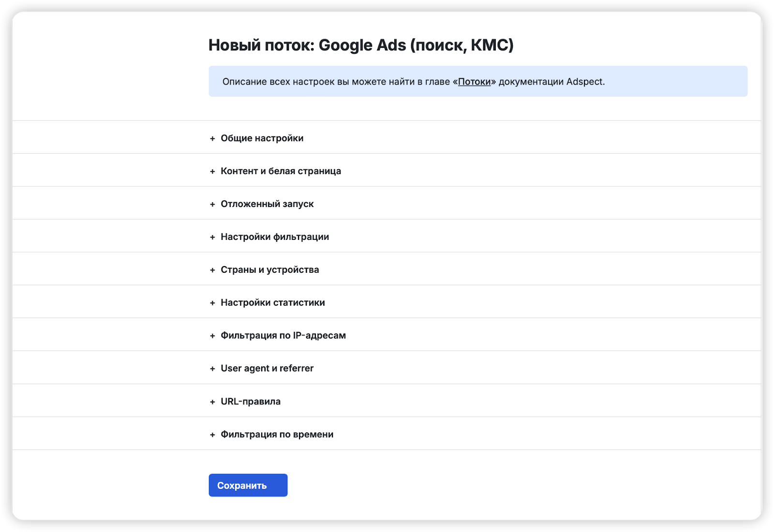The image size is (774, 532).
Task: Hit the plus icon beside Страны и устройства
Action: [x=212, y=270]
